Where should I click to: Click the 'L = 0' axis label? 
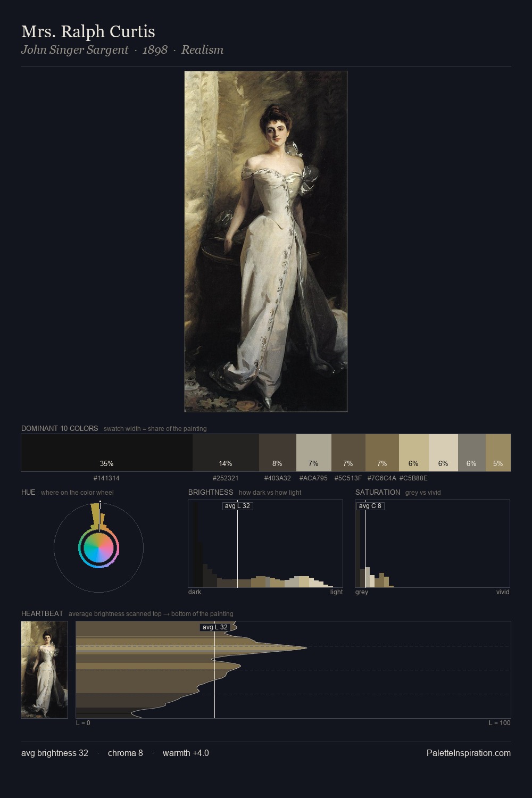(83, 723)
